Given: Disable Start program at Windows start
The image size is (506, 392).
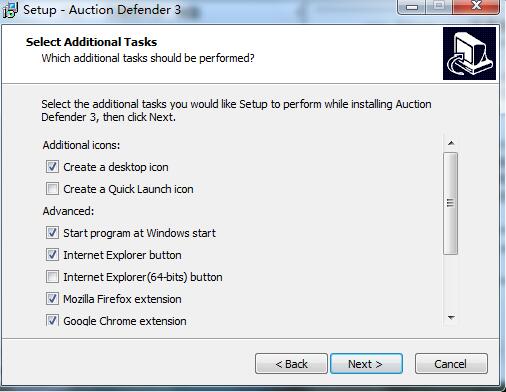Looking at the screenshot, I should click(x=52, y=233).
